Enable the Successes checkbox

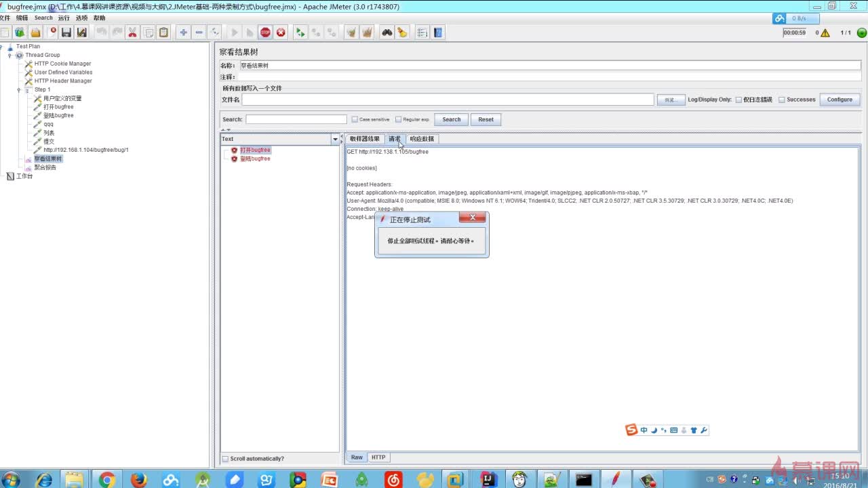782,100
